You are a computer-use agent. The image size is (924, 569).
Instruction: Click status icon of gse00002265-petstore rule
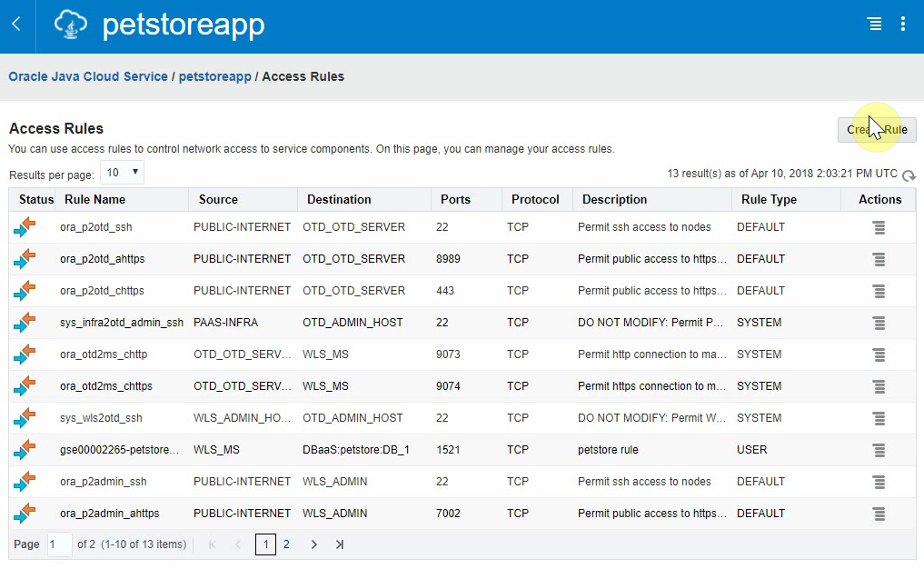(25, 450)
